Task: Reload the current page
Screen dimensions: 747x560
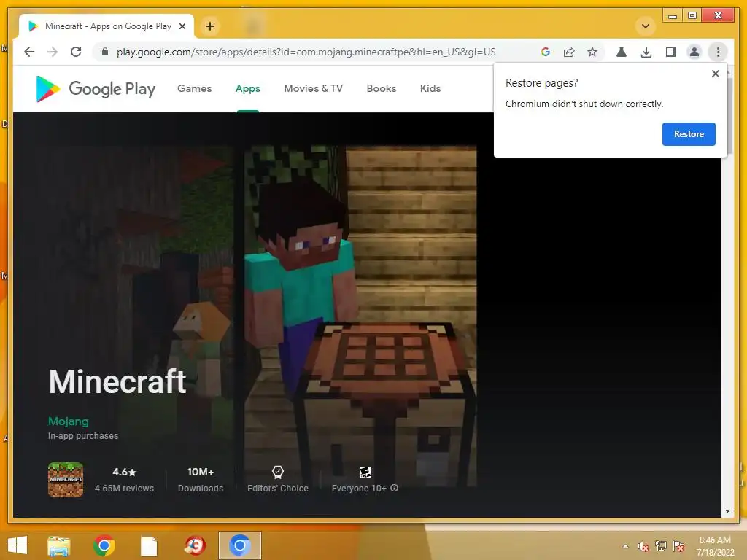Action: click(76, 52)
